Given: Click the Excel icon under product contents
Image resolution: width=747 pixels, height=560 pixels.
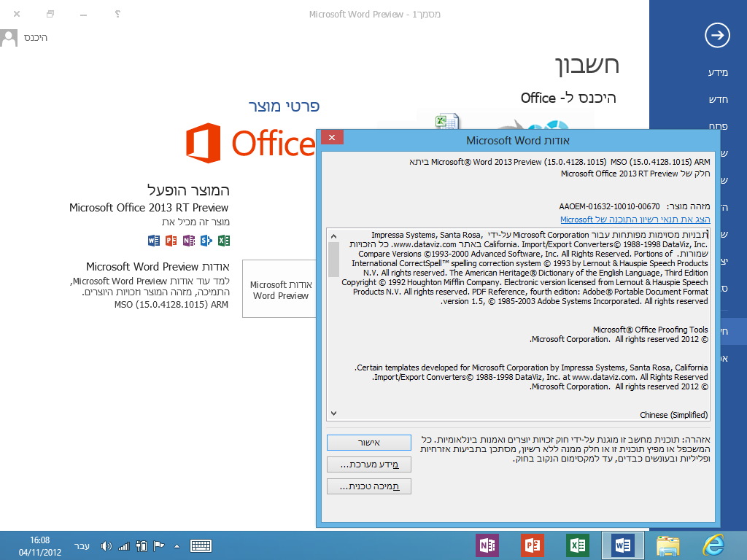Looking at the screenshot, I should click(x=224, y=241).
